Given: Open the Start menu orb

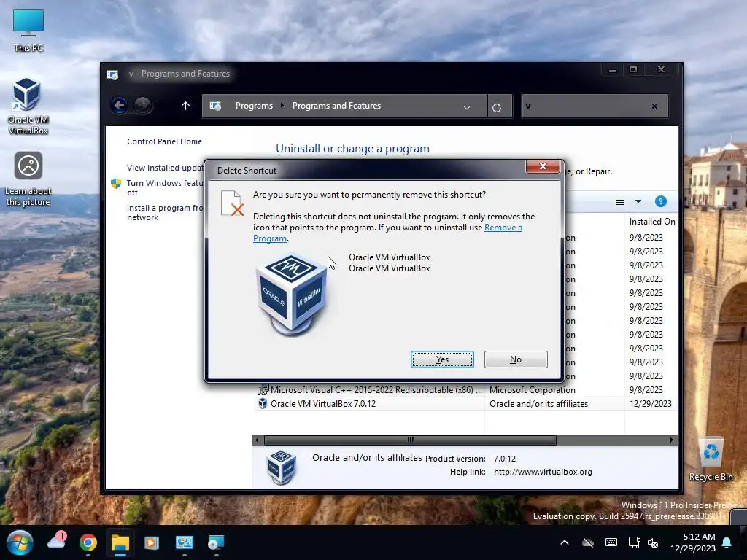Looking at the screenshot, I should click(x=20, y=542).
